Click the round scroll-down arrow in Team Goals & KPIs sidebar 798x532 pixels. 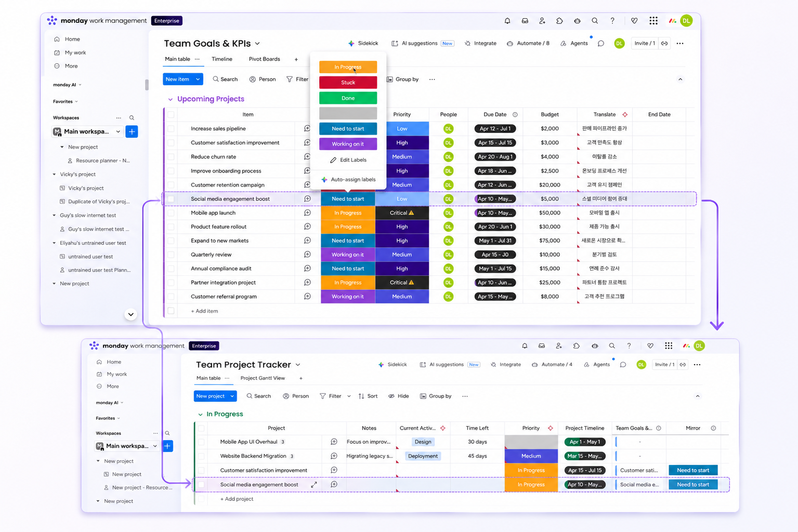tap(130, 314)
